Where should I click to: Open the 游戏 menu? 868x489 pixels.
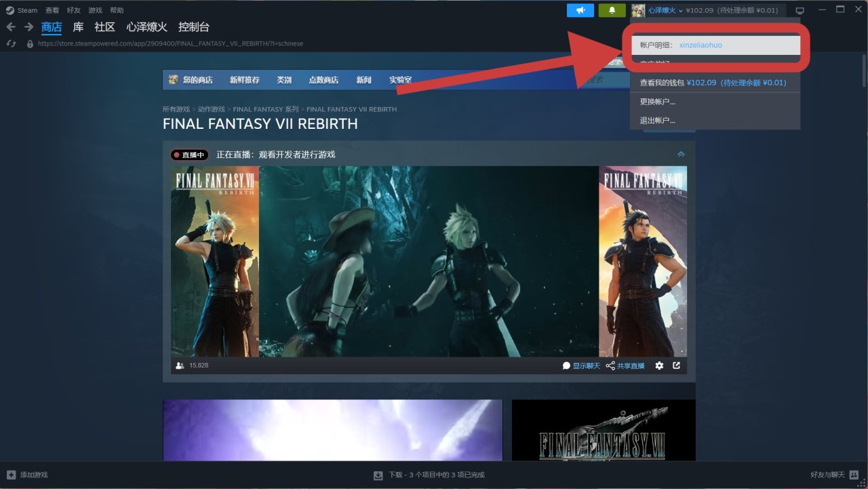point(95,10)
